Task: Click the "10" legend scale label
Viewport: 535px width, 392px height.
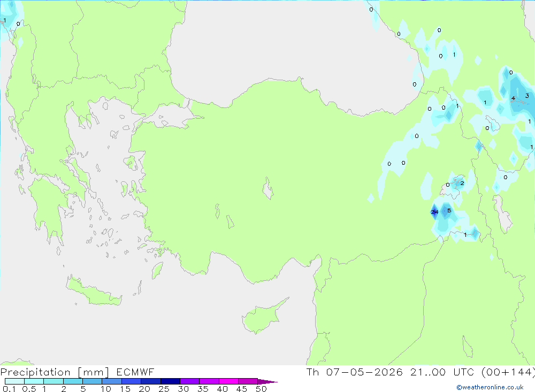Action: [x=106, y=389]
